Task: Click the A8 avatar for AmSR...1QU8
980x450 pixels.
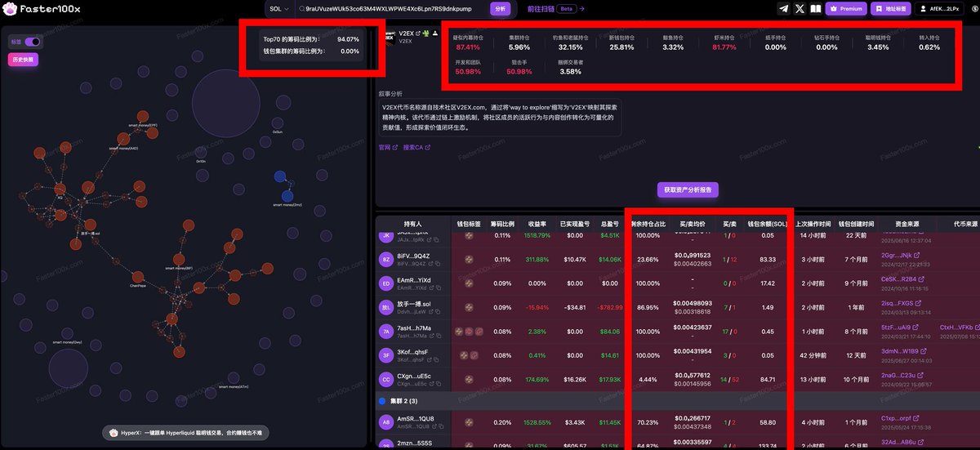Action: (385, 422)
